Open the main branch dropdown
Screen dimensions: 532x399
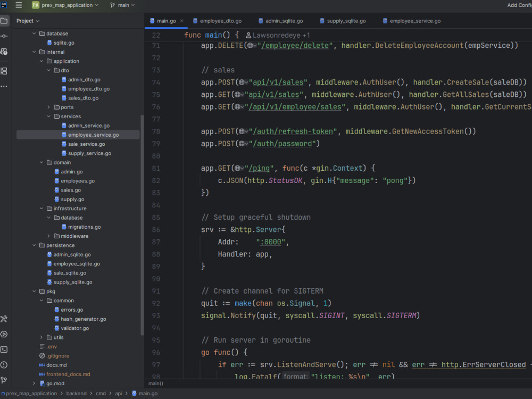[x=126, y=5]
